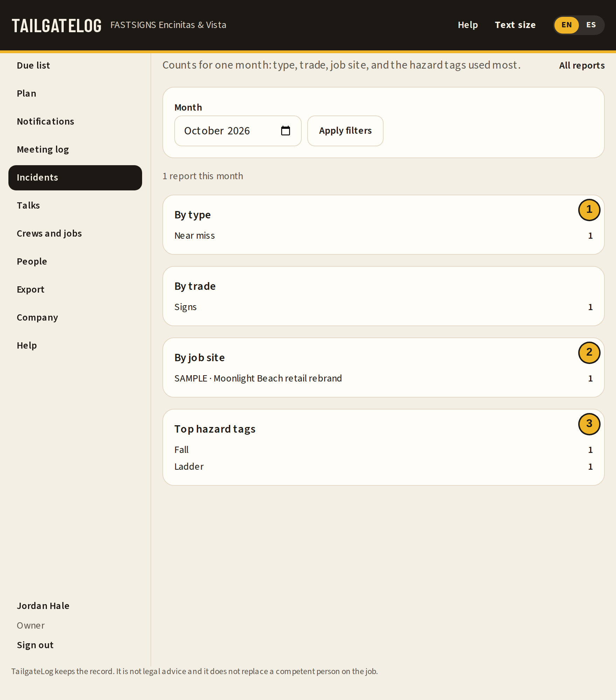Open Export in the sidebar
Screen dimensions: 616x700
click(75, 289)
